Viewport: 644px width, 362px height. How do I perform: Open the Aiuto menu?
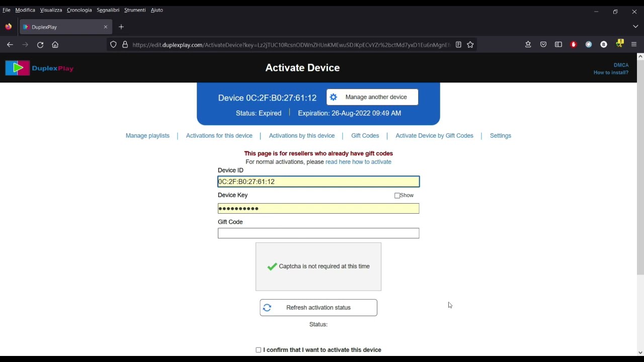tap(157, 10)
